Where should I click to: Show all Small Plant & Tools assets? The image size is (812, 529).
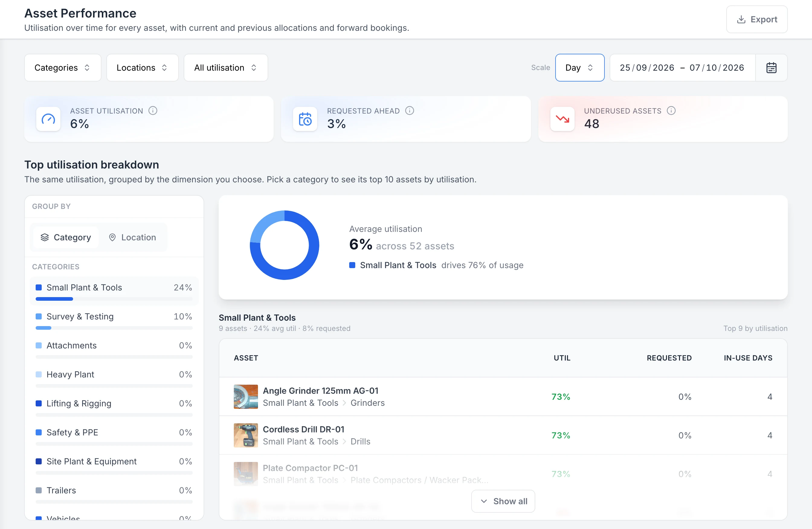(x=503, y=501)
